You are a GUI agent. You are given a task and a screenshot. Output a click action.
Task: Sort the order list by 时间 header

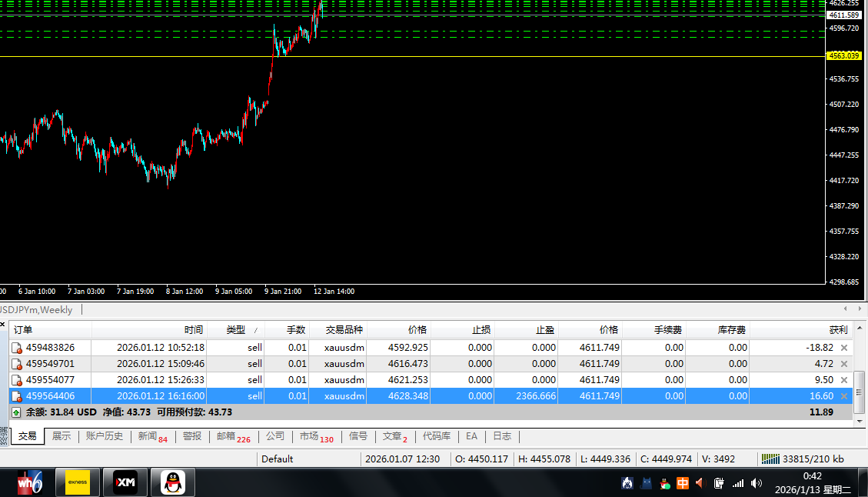coord(193,330)
